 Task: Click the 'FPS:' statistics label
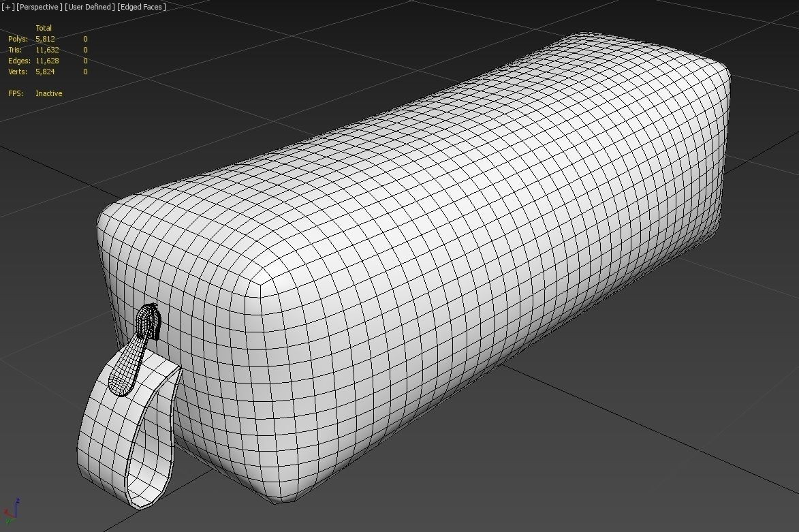[16, 93]
